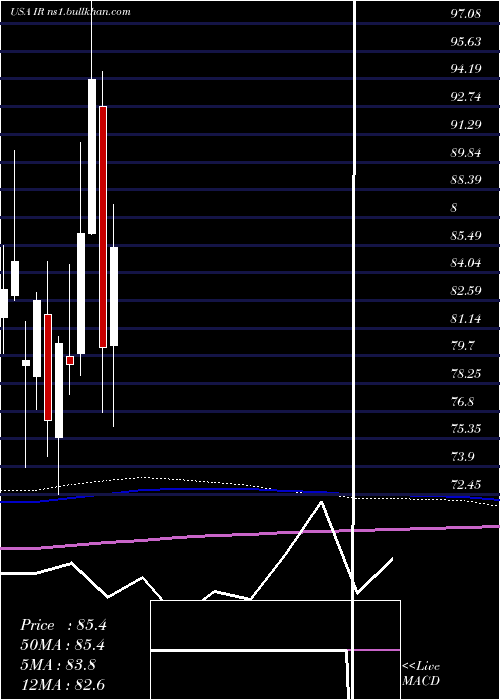This screenshot has height=700, width=500.
Task: Click the 91.29 price axis label
Action: (x=466, y=124)
